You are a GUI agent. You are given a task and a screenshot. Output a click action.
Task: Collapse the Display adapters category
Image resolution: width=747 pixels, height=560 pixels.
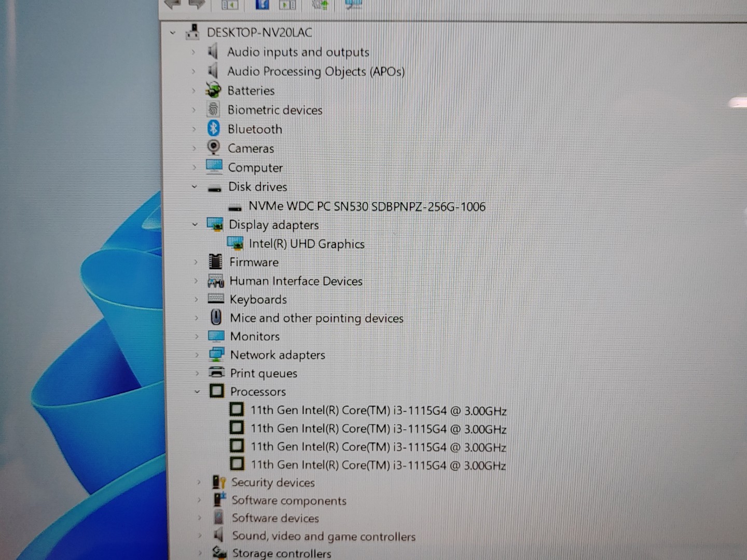pos(195,225)
